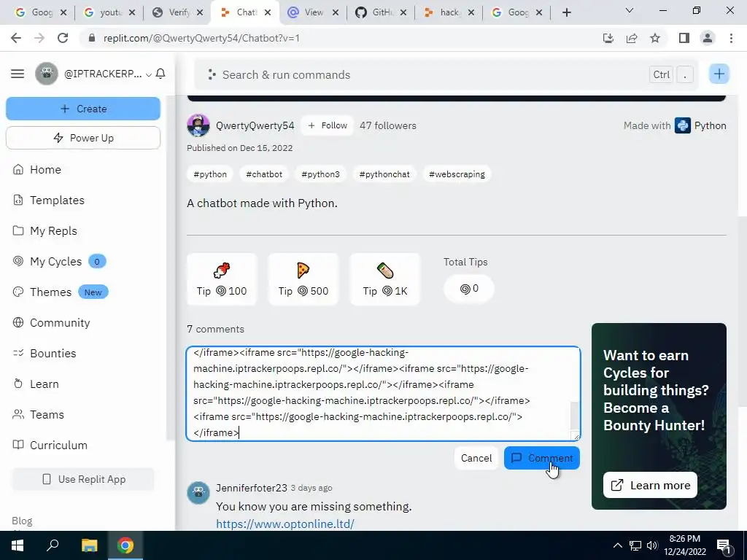Follow QwertyQwerty54

328,125
